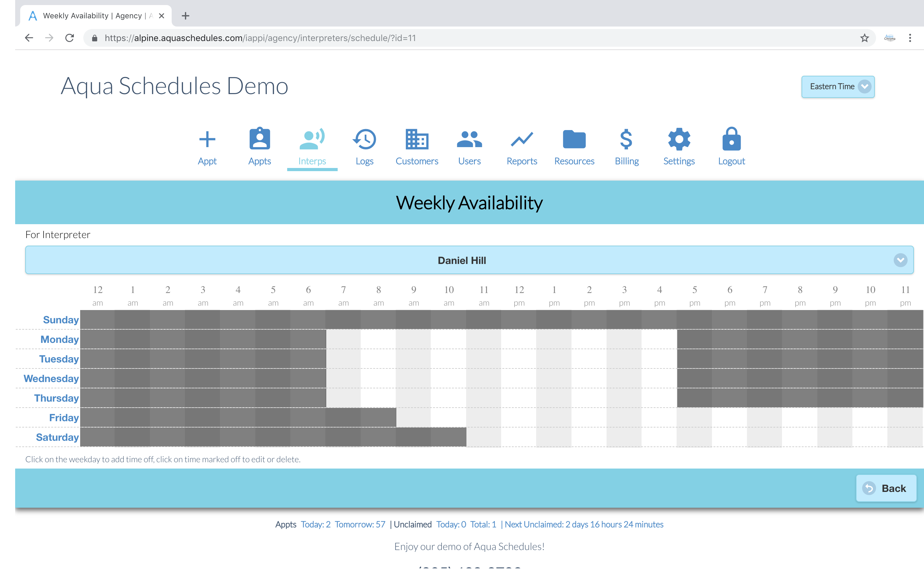This screenshot has width=924, height=586.
Task: Edit Saturday morning marked-off block at 3 am
Action: click(x=203, y=437)
